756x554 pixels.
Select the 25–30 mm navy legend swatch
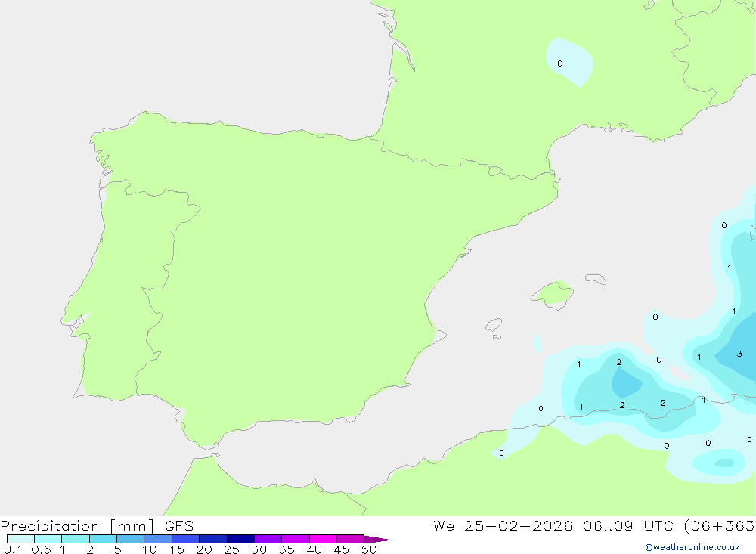point(240,539)
